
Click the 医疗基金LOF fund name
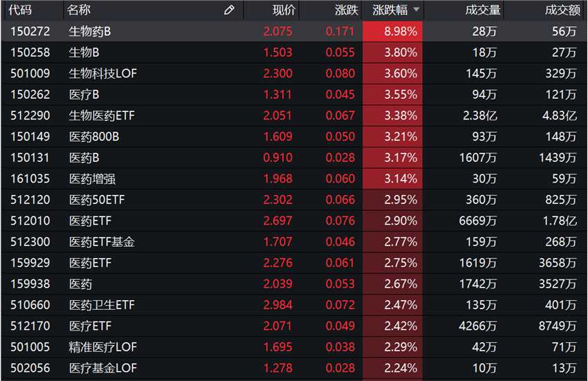tap(102, 369)
